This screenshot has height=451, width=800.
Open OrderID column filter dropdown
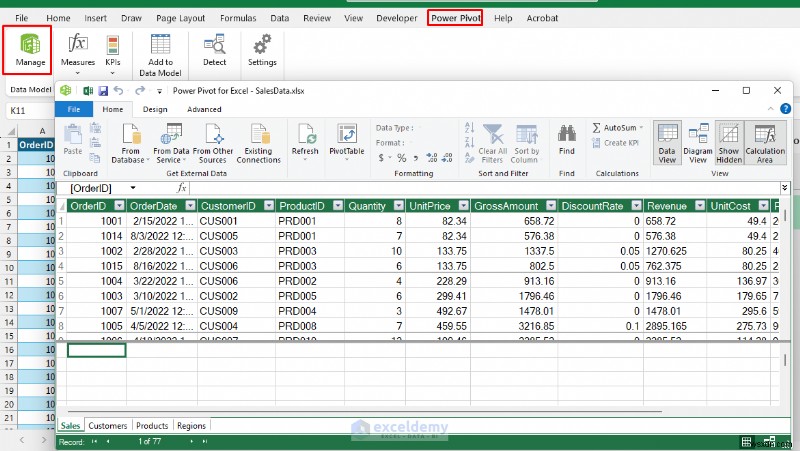[x=119, y=206]
